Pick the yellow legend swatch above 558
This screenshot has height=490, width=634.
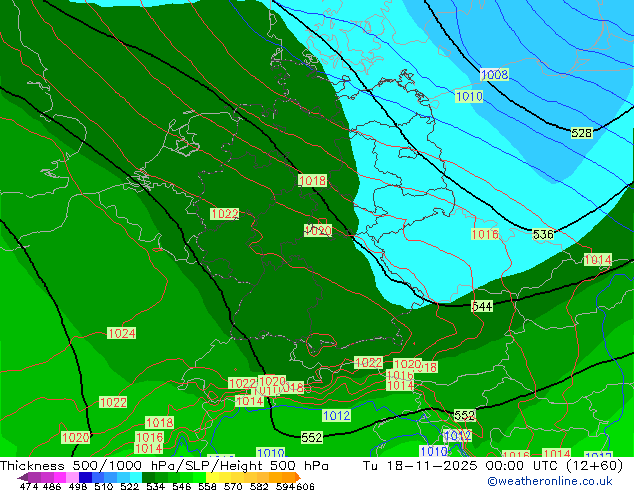coord(211,477)
